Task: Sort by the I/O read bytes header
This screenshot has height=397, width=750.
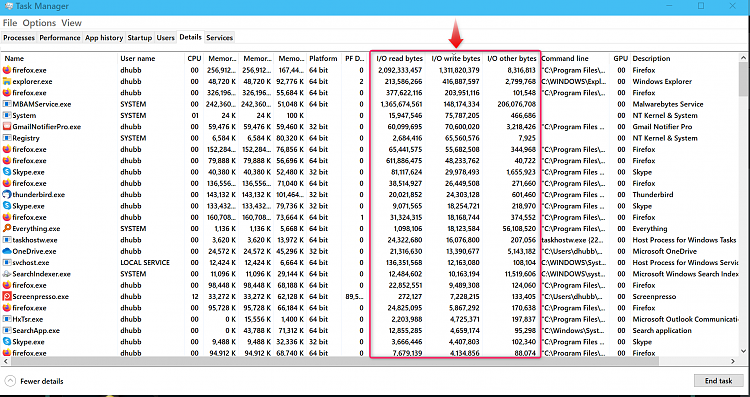Action: (398, 58)
